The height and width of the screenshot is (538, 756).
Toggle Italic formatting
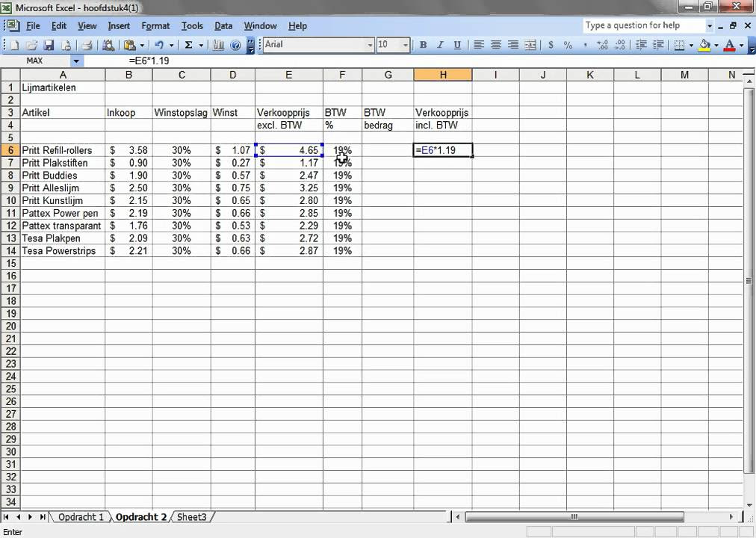(440, 45)
